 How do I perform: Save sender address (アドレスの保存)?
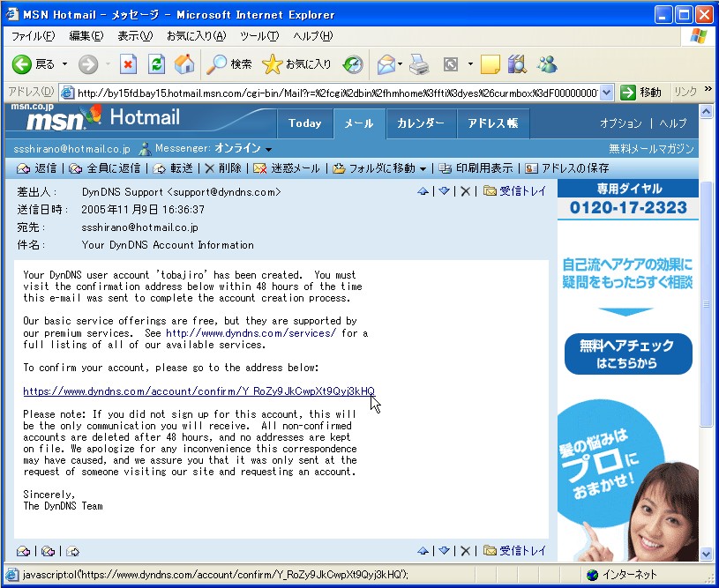tap(566, 168)
